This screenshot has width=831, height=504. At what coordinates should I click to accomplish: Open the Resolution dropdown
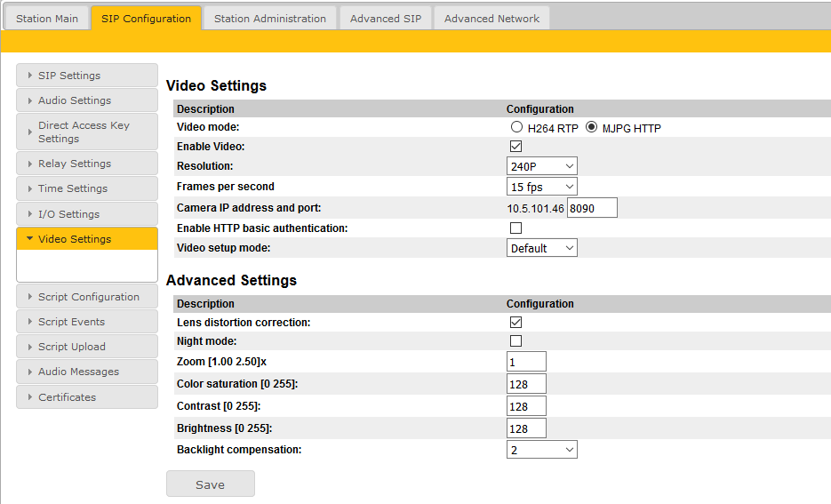[541, 166]
